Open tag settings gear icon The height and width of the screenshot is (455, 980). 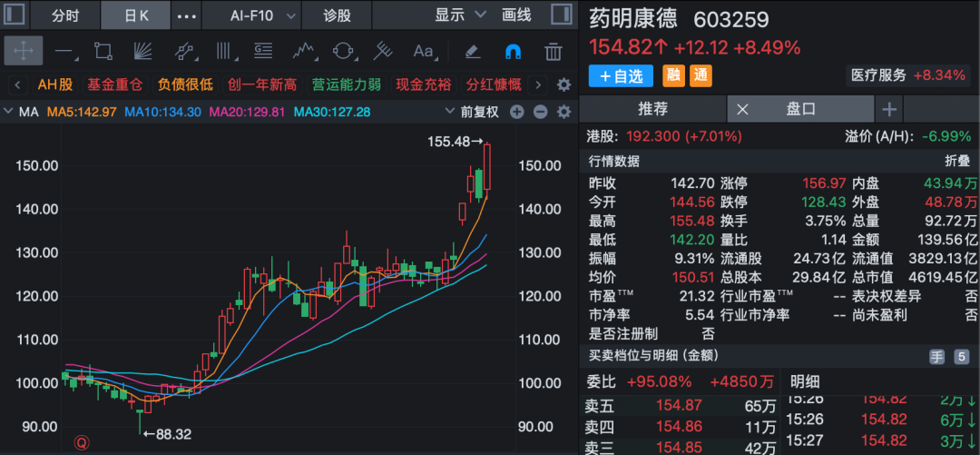(x=563, y=84)
